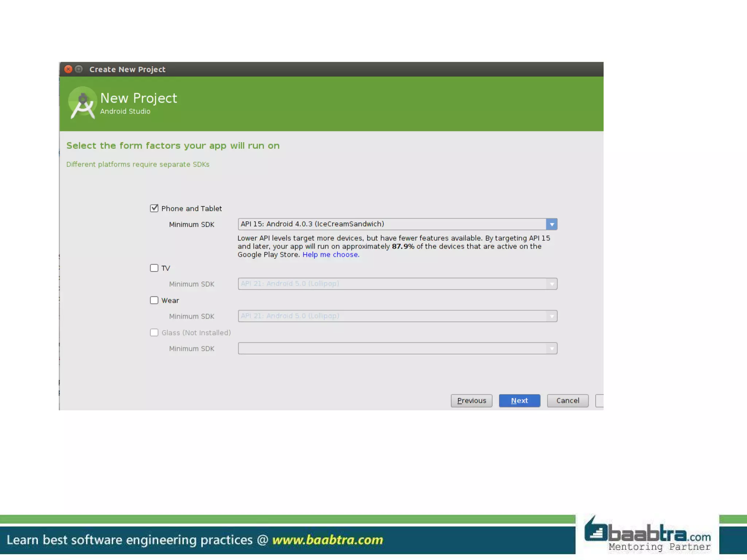
Task: Enable the Wear form factor checkbox
Action: (154, 300)
